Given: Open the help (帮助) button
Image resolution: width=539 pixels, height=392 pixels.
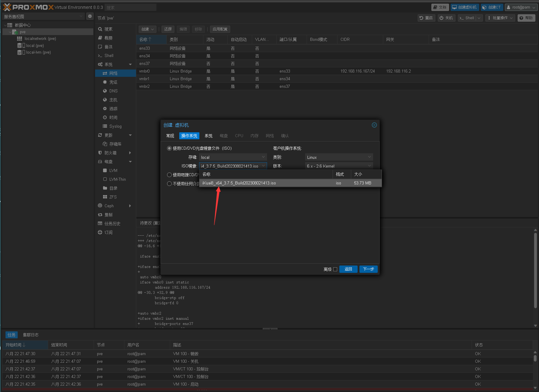Looking at the screenshot, I should 526,18.
